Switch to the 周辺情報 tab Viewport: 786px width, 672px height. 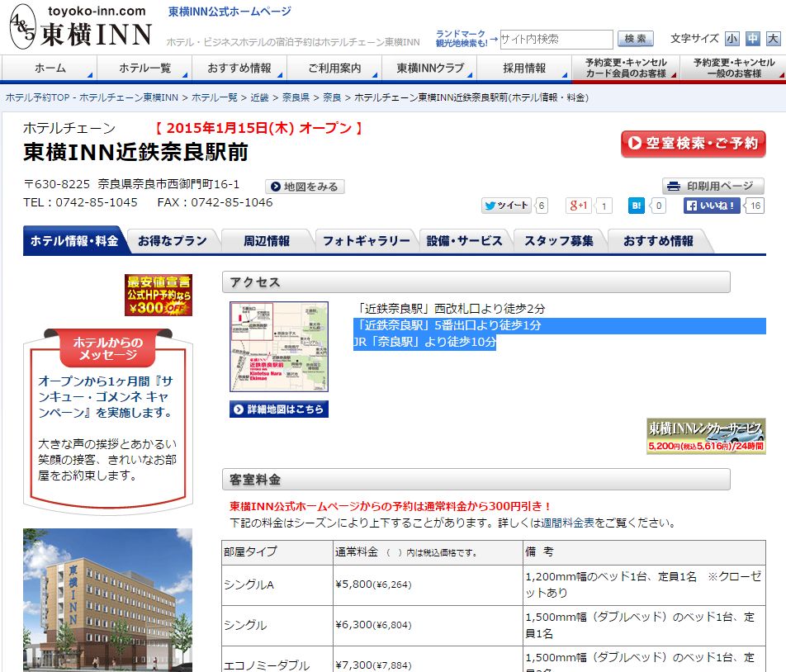click(267, 241)
